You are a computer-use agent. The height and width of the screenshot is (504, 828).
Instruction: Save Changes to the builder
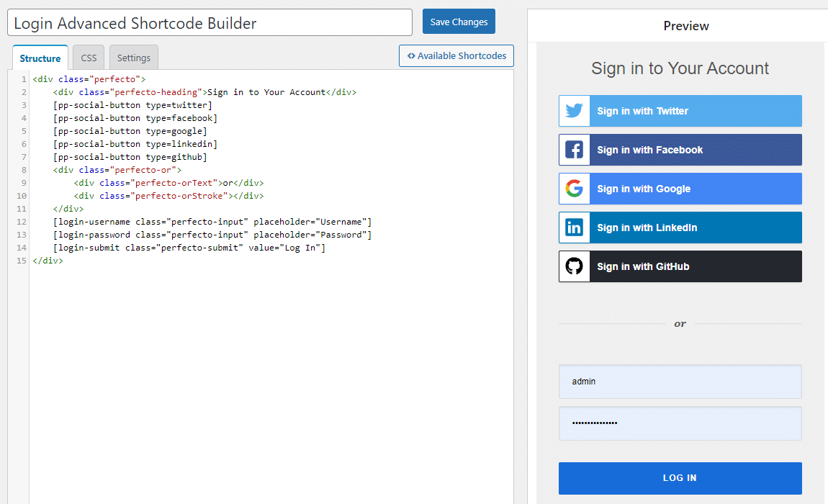[x=459, y=22]
